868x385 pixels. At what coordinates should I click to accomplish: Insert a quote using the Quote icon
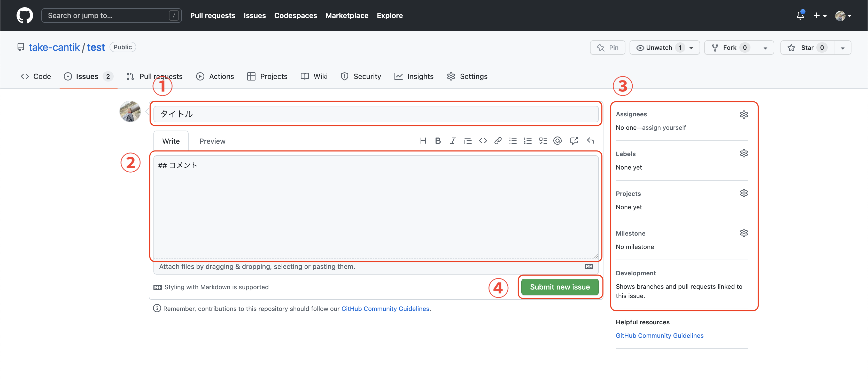click(x=468, y=141)
